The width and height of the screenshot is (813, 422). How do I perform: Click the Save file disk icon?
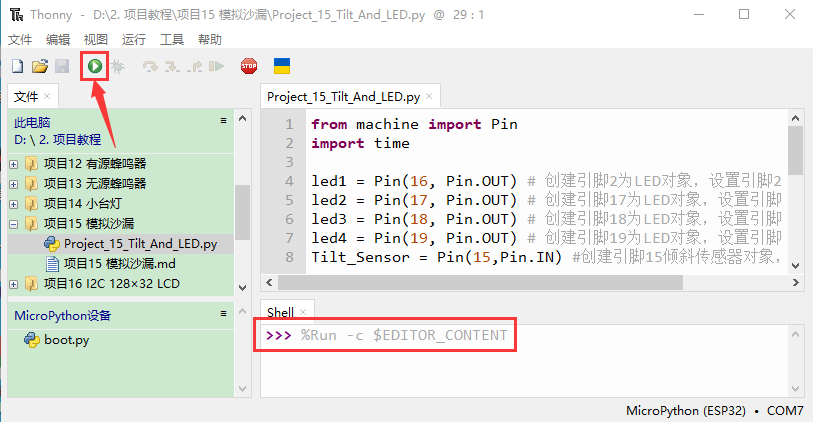click(61, 66)
